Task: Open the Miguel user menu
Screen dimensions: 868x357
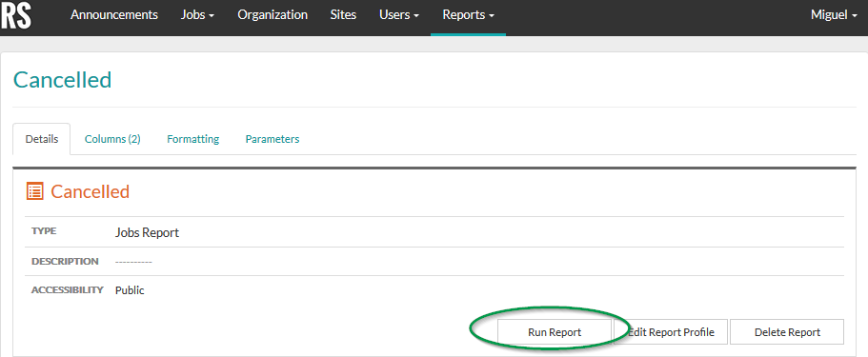Action: click(835, 15)
